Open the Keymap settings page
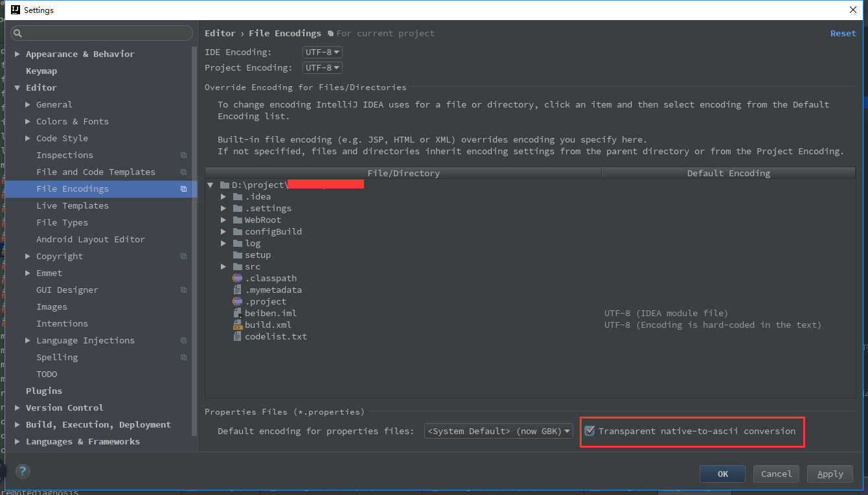 coord(41,71)
